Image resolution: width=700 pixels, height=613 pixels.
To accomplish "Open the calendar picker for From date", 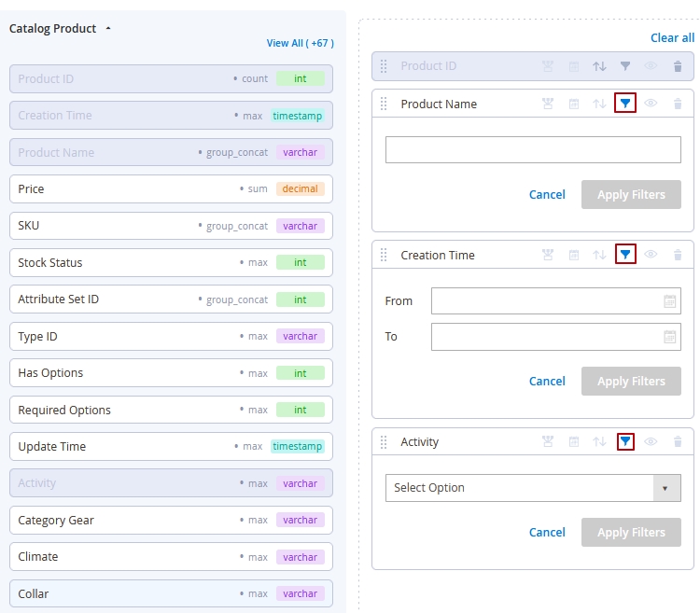I will click(669, 301).
